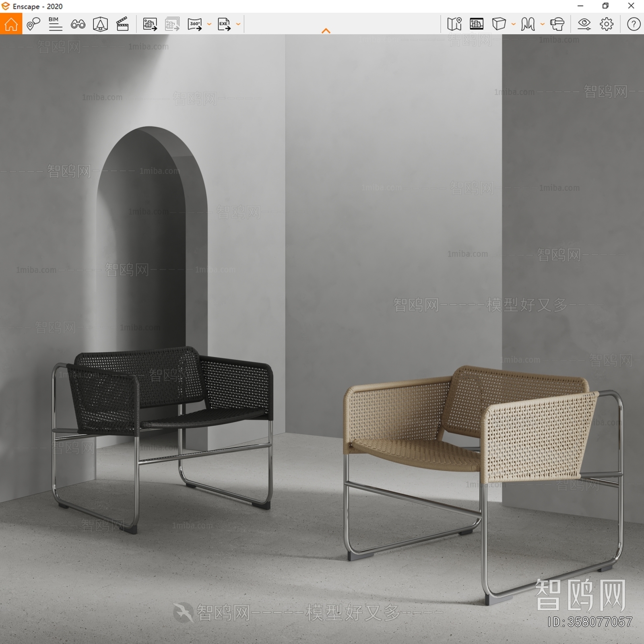
Task: Open the Help menu
Action: [x=634, y=24]
